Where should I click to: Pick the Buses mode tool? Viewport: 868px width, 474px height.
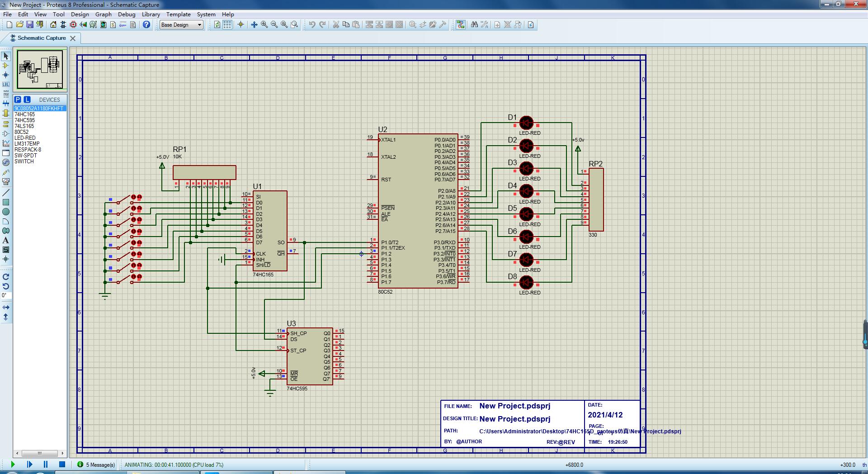(6, 104)
